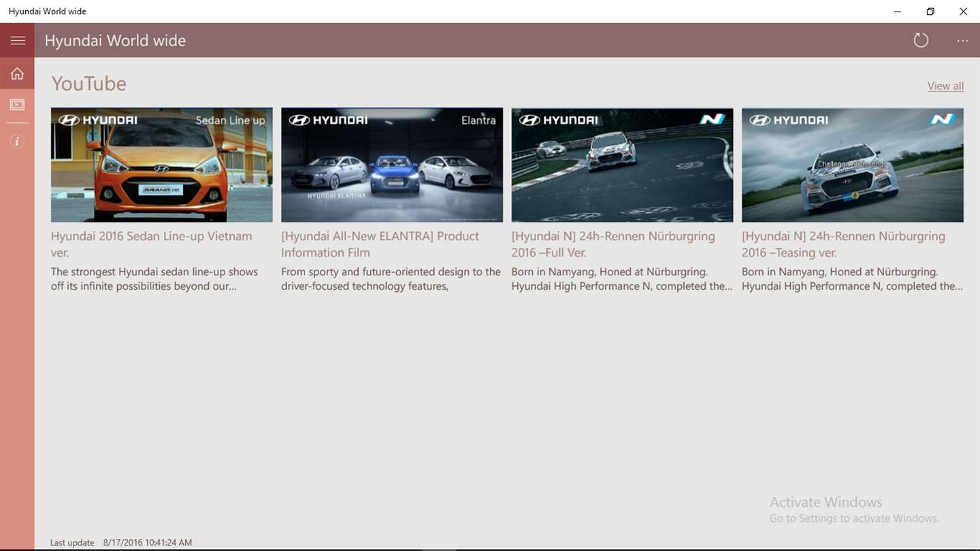Minimize the Hyundai World wide window
Screen dimensions: 980x551
click(898, 12)
